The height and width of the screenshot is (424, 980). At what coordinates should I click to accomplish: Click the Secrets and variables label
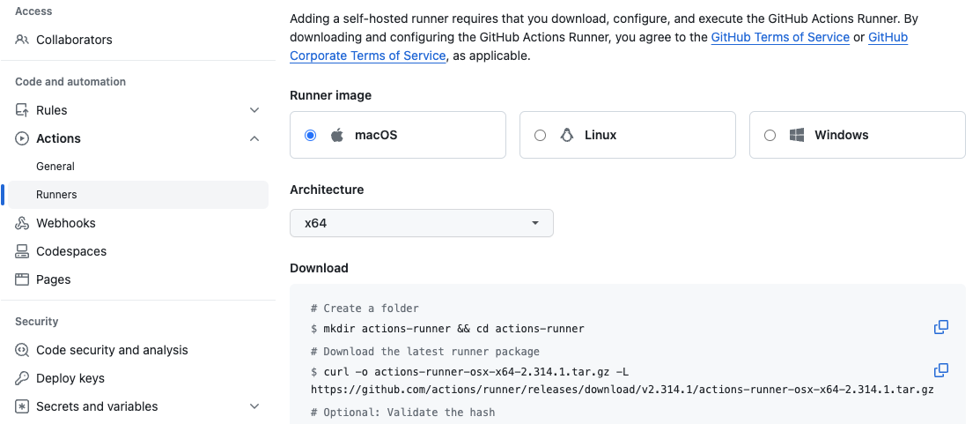pyautogui.click(x=97, y=406)
